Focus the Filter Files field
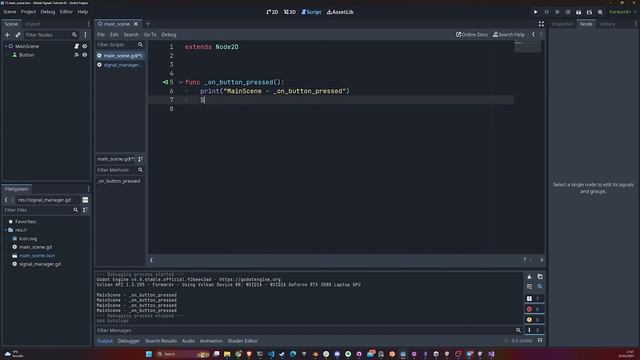Screen dimensions: 640x360 41,210
